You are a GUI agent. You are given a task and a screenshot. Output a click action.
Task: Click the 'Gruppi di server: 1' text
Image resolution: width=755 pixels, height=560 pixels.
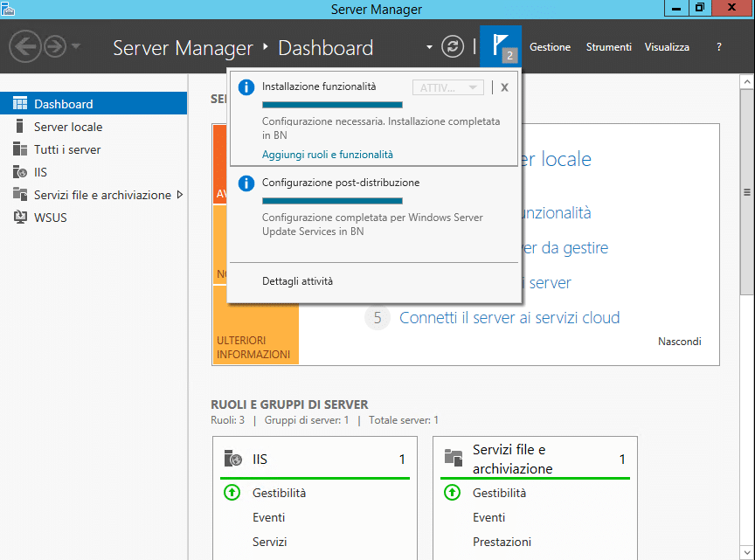coord(307,420)
